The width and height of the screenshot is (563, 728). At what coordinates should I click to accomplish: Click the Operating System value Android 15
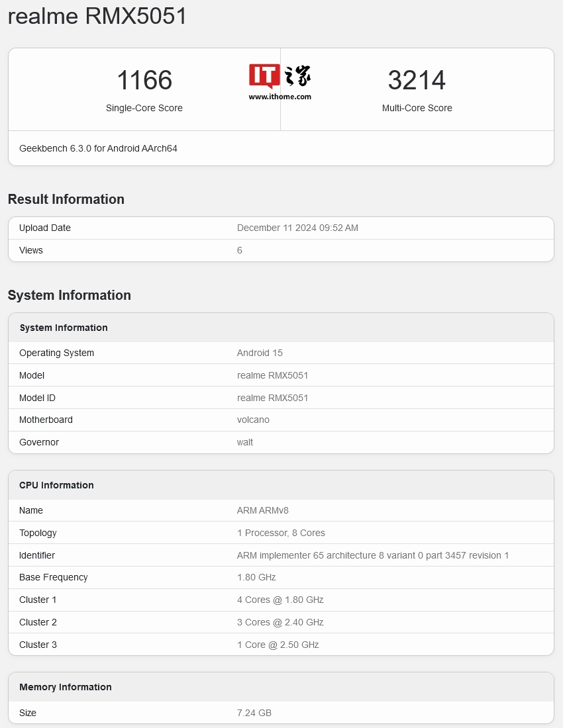point(260,353)
